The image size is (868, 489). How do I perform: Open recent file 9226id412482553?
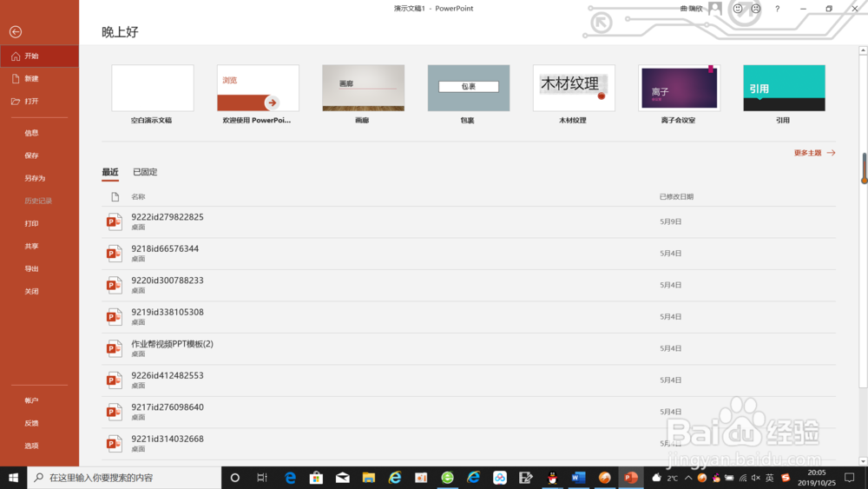[x=469, y=380]
